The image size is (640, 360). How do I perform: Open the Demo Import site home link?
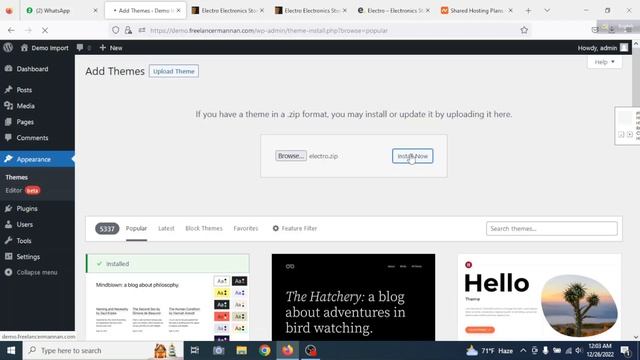(44, 48)
